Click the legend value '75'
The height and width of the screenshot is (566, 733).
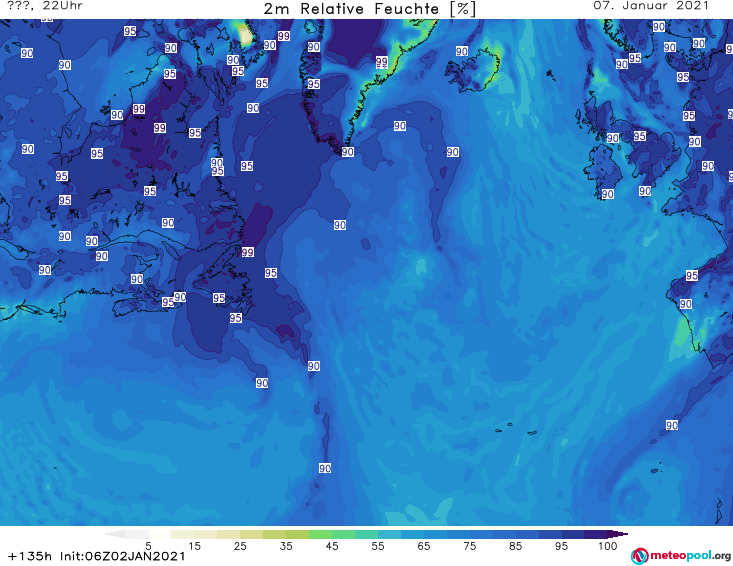click(x=469, y=546)
